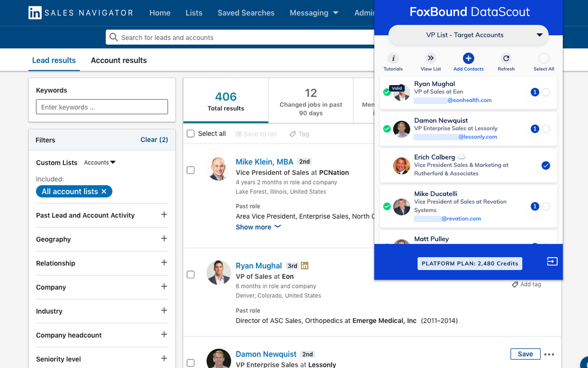Deselect Erich Colberg's checked circle
Viewport: 588px width, 368px height.
pyautogui.click(x=546, y=166)
